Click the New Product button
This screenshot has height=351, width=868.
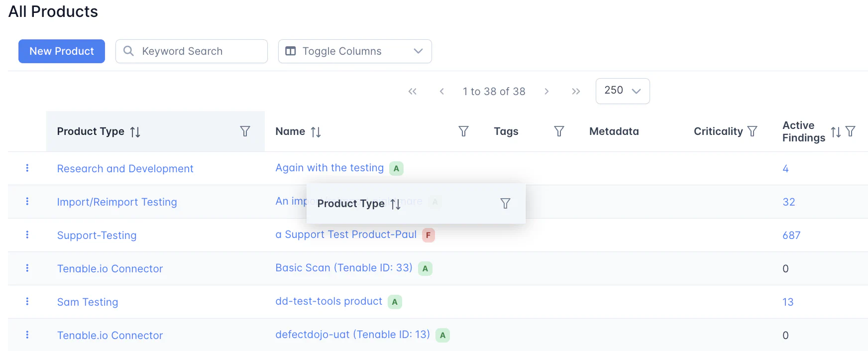(62, 51)
